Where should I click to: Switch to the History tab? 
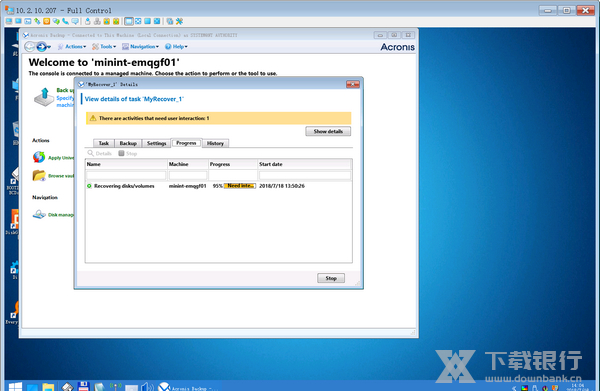click(215, 143)
